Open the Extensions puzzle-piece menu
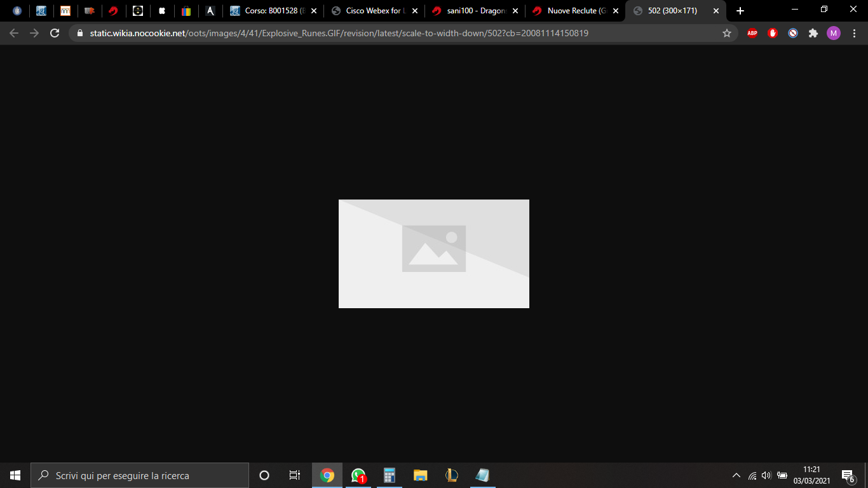The height and width of the screenshot is (488, 868). [813, 33]
